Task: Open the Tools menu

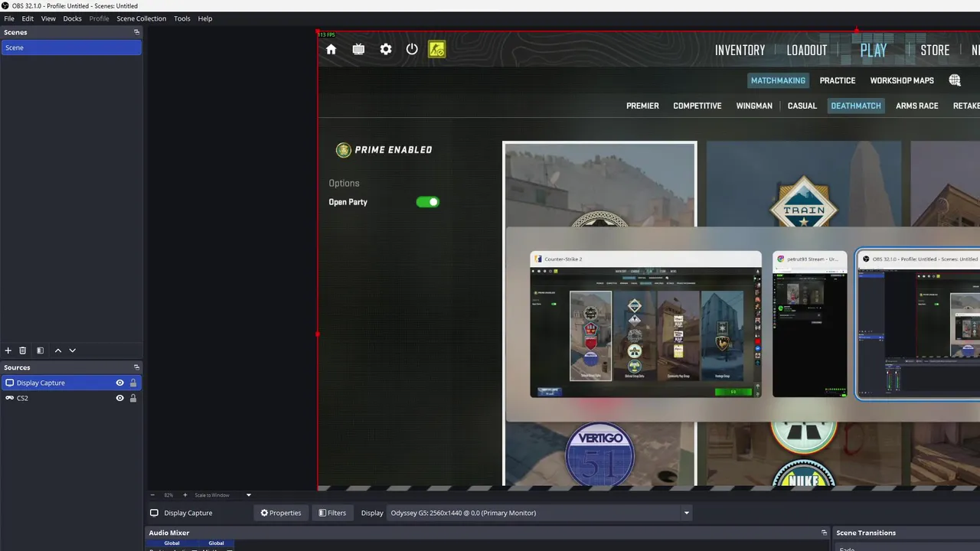Action: [182, 18]
